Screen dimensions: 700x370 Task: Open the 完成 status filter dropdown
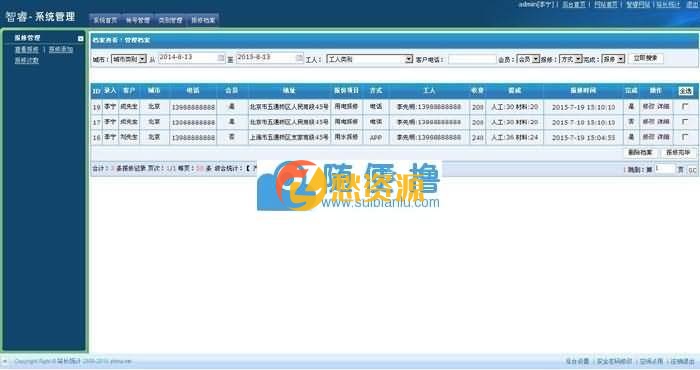(613, 59)
